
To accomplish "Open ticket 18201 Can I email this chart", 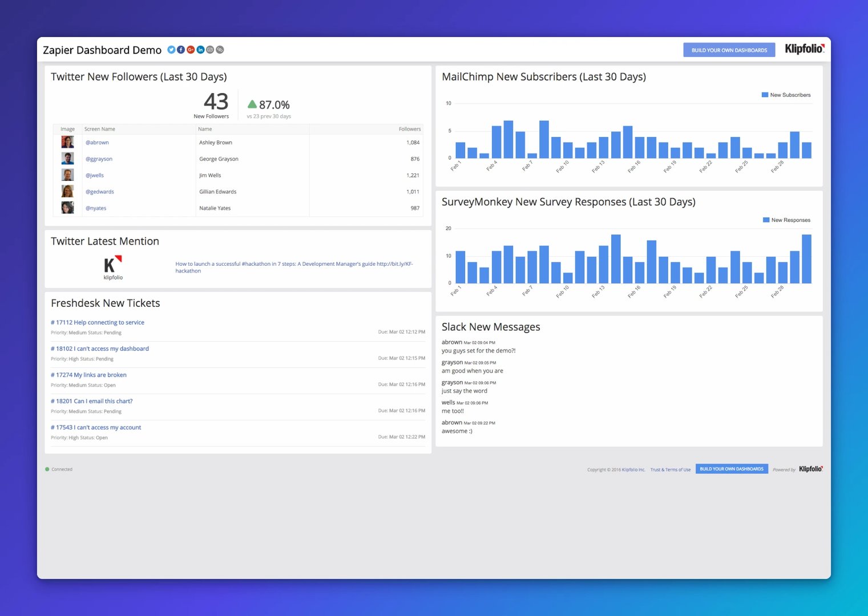I will tap(91, 402).
